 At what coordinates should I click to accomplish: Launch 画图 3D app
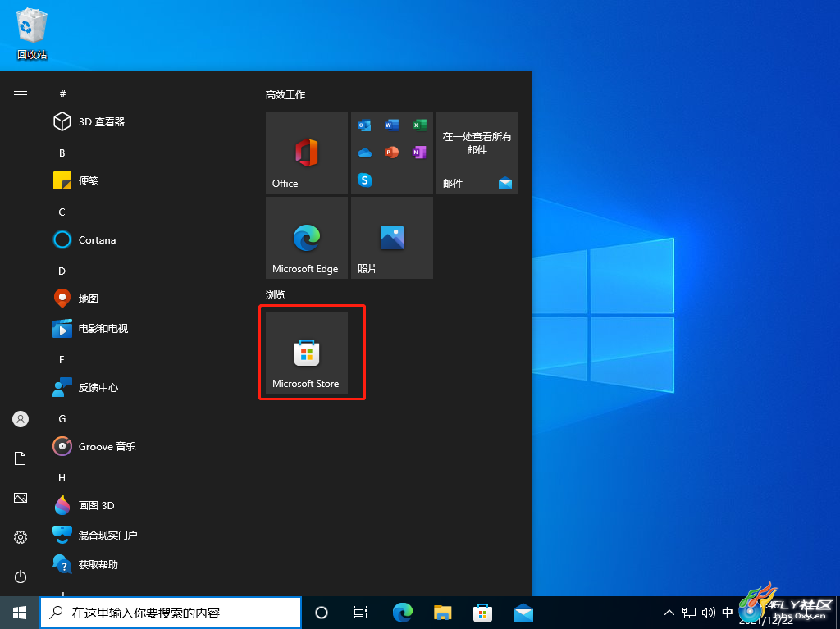(x=84, y=505)
